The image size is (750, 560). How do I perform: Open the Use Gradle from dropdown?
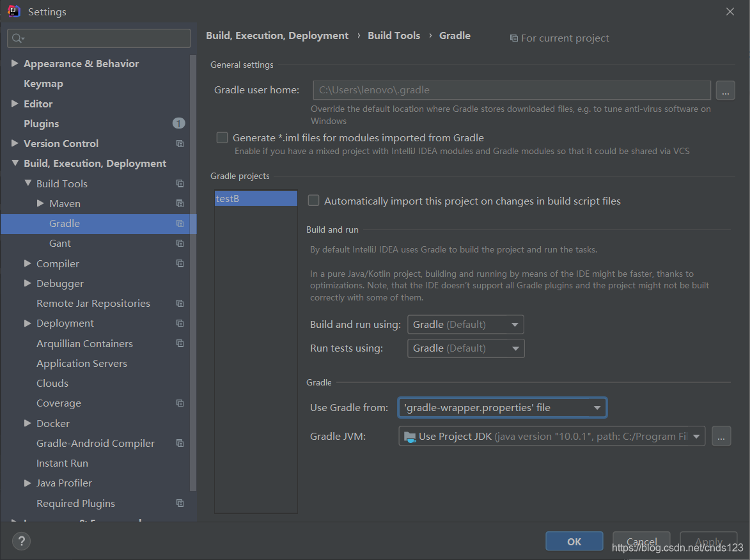click(502, 407)
